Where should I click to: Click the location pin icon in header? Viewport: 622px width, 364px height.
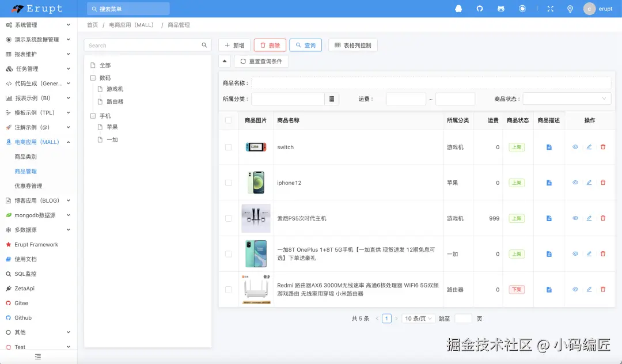tap(570, 9)
